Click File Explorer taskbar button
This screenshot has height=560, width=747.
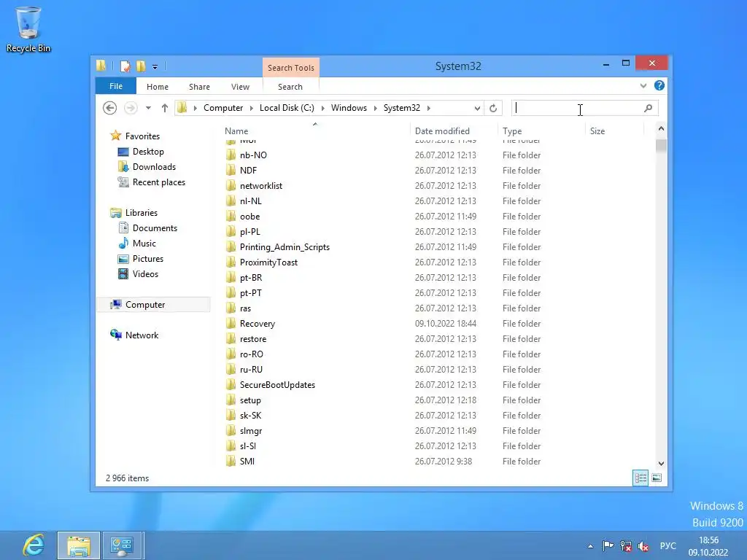79,545
